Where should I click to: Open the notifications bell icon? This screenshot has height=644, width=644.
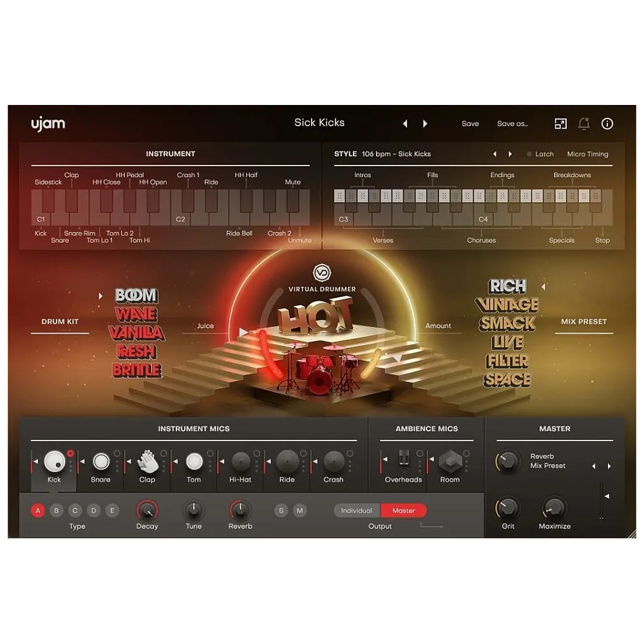(x=584, y=124)
